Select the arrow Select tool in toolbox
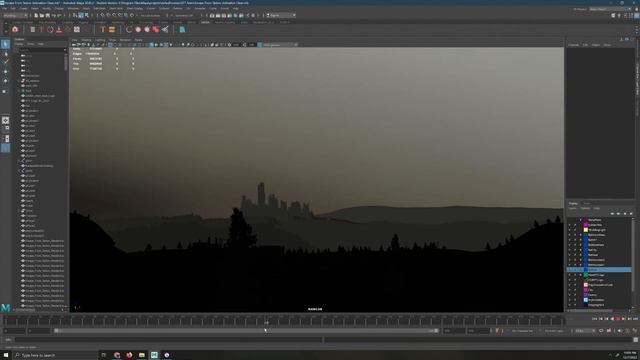This screenshot has height=360, width=640. click(x=5, y=44)
